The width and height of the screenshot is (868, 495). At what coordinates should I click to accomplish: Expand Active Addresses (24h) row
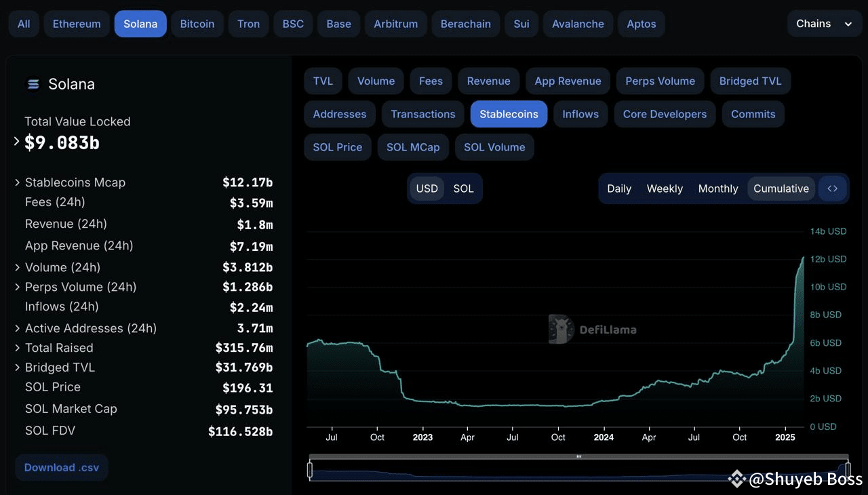[17, 328]
